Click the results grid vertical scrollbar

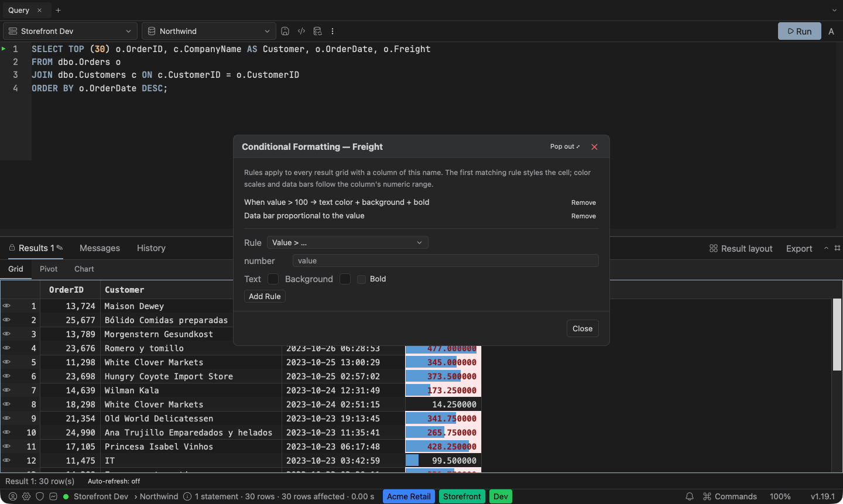[837, 335]
